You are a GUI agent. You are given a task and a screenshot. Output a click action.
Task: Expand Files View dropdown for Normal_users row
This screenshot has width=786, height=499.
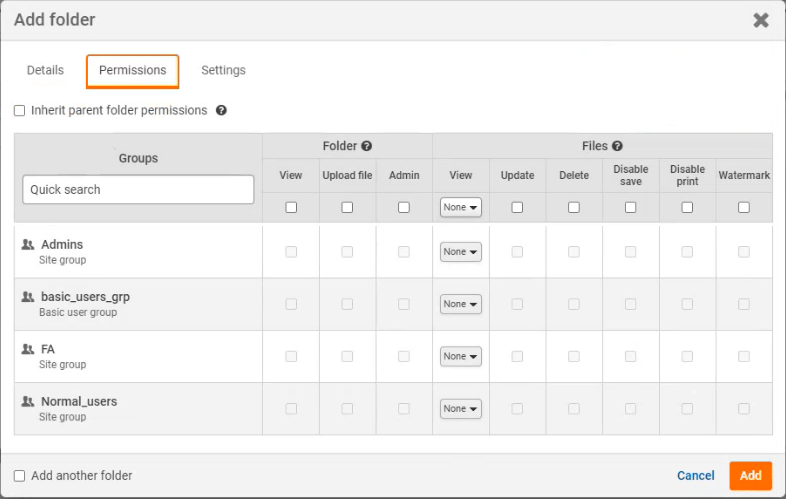(460, 409)
